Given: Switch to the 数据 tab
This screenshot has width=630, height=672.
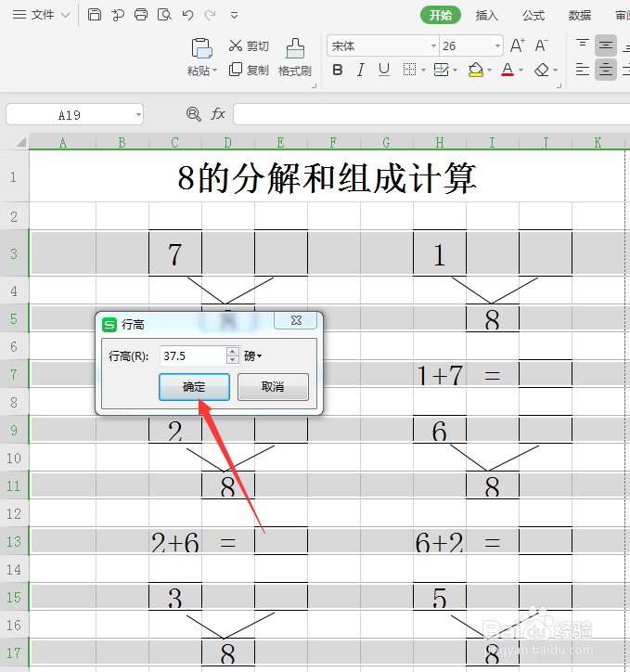Looking at the screenshot, I should (x=580, y=16).
